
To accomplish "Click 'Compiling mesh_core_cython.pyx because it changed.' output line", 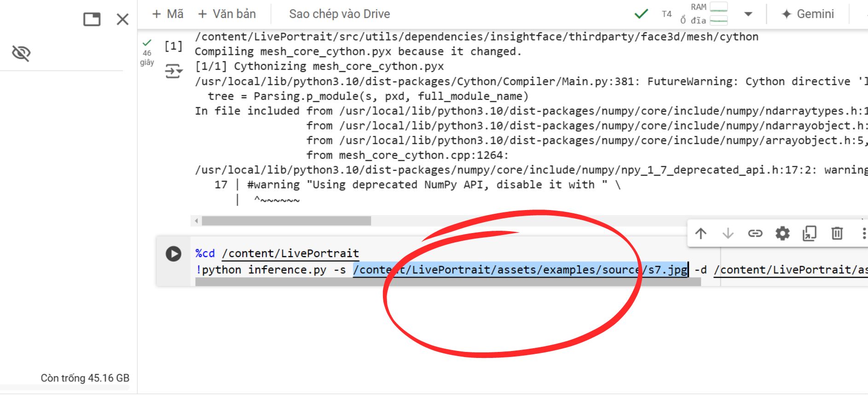I will pyautogui.click(x=358, y=52).
